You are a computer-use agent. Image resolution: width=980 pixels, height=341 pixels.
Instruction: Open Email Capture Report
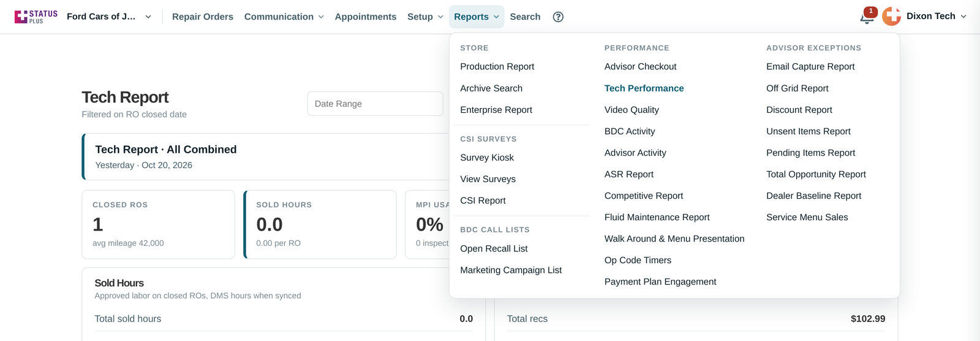pos(810,66)
